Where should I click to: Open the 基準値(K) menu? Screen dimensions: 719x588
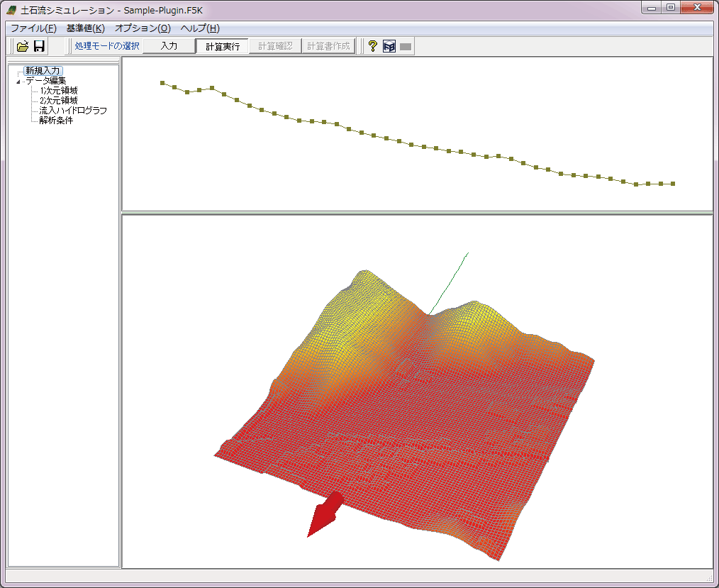point(86,28)
